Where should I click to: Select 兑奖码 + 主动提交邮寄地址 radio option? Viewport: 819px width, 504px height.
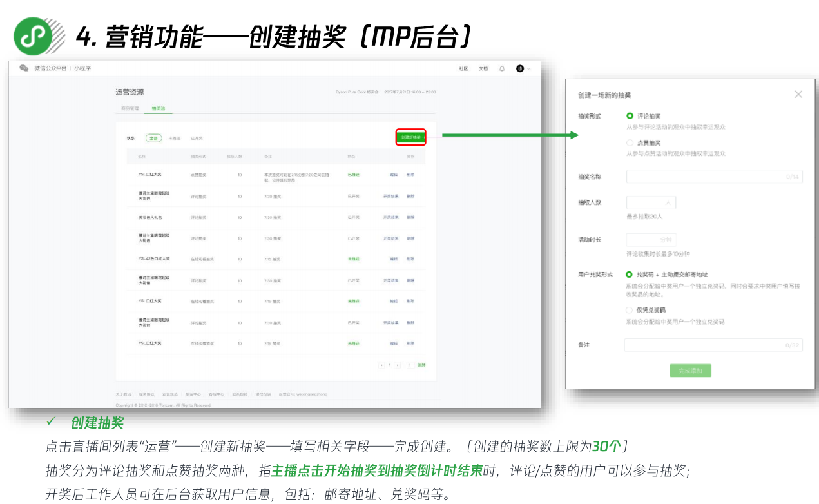click(630, 275)
